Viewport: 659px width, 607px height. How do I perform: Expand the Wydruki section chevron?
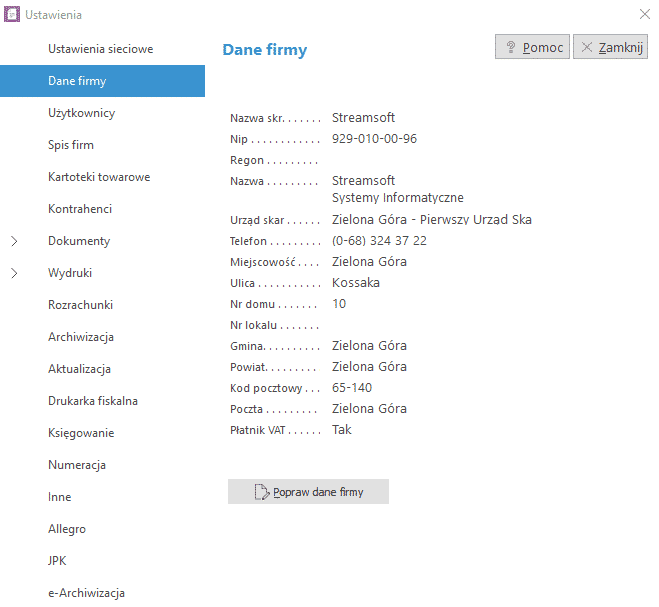[x=14, y=273]
